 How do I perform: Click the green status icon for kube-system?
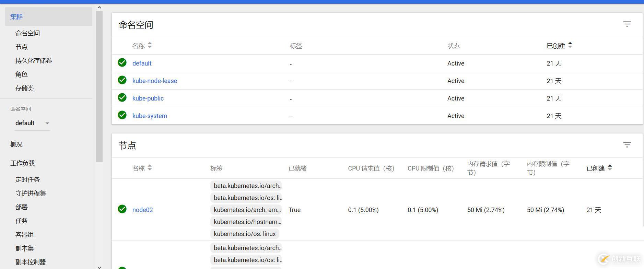(x=122, y=115)
